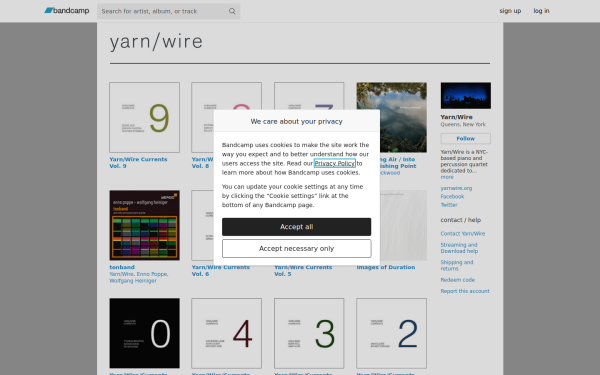Open the Yarn/Wire Currents Vol. 9 album cover
Viewport: 600px width, 375px height.
(x=144, y=117)
